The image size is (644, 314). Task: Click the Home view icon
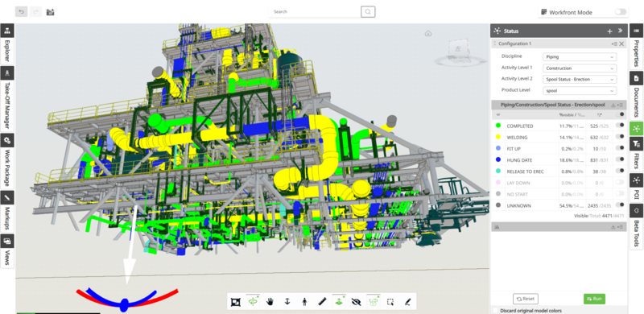[x=428, y=33]
